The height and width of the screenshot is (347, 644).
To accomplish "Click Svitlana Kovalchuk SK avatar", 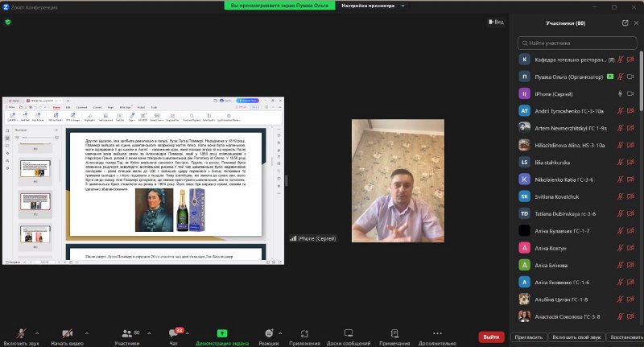I will click(x=524, y=196).
